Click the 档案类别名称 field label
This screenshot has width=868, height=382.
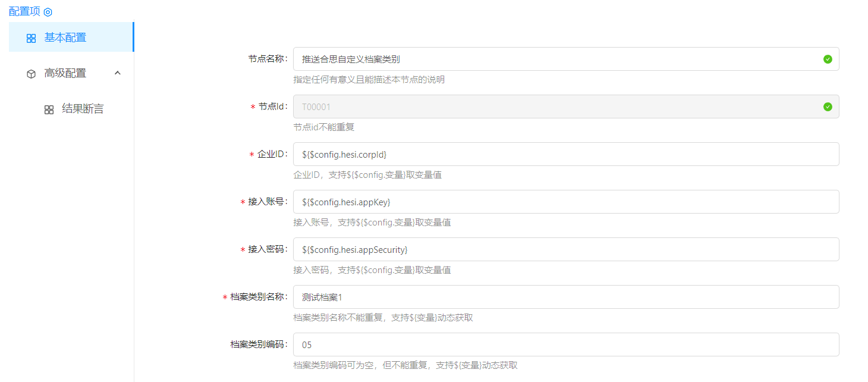[x=259, y=297]
